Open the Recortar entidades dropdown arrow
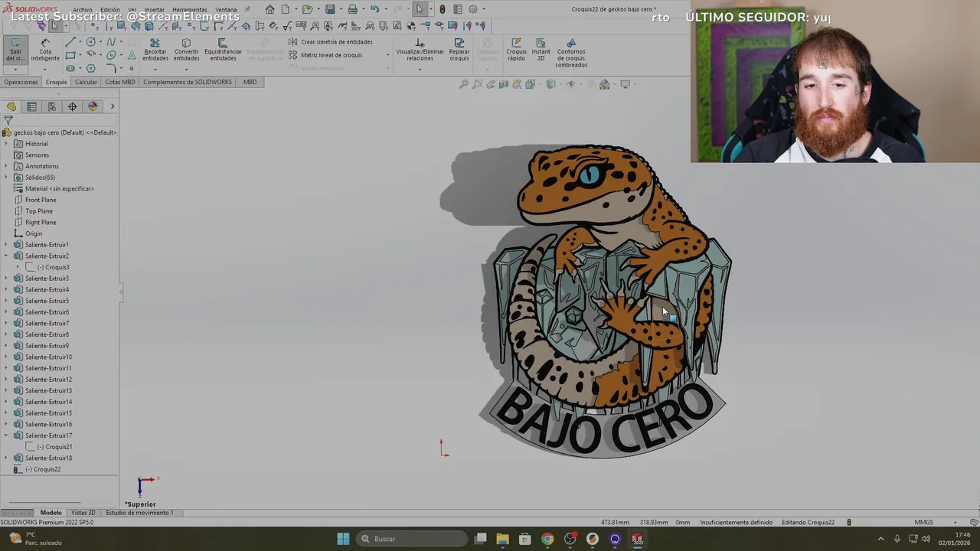Viewport: 980px width, 551px height. (155, 69)
